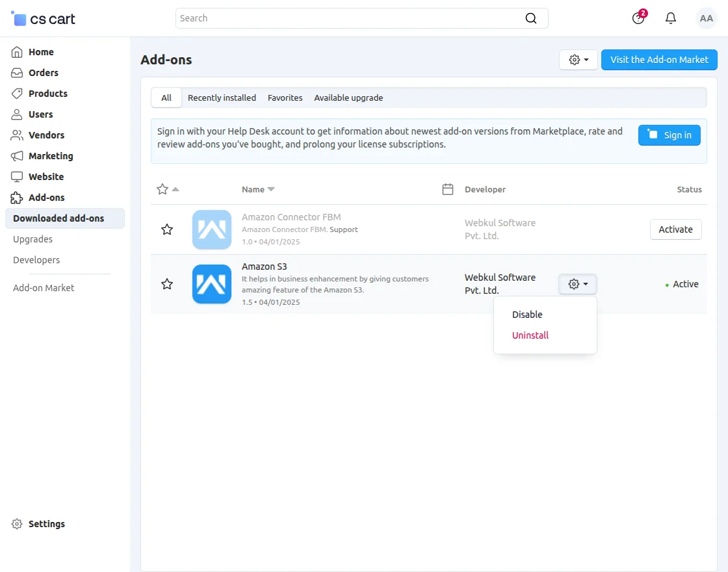Open the notifications bell icon
The image size is (728, 572).
click(x=671, y=18)
